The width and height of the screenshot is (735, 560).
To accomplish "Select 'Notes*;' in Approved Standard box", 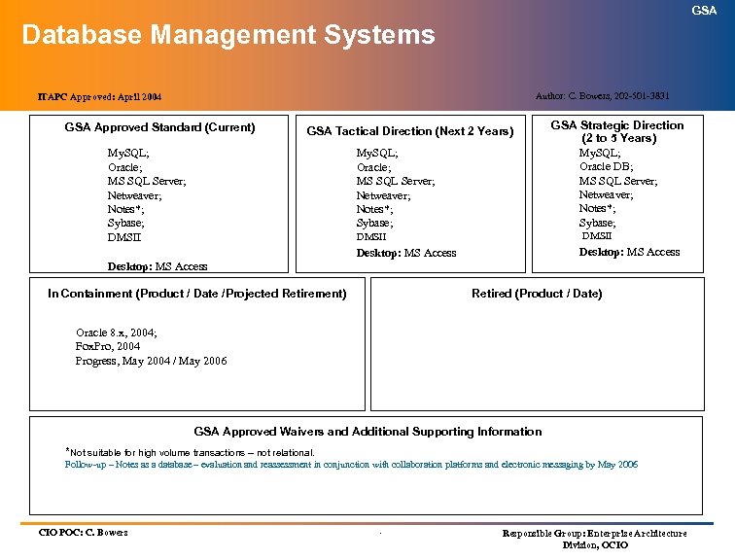I will (x=125, y=209).
